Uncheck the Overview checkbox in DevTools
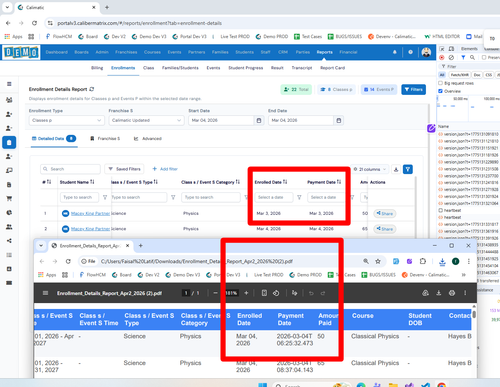This screenshot has width=500, height=387. 440,91
